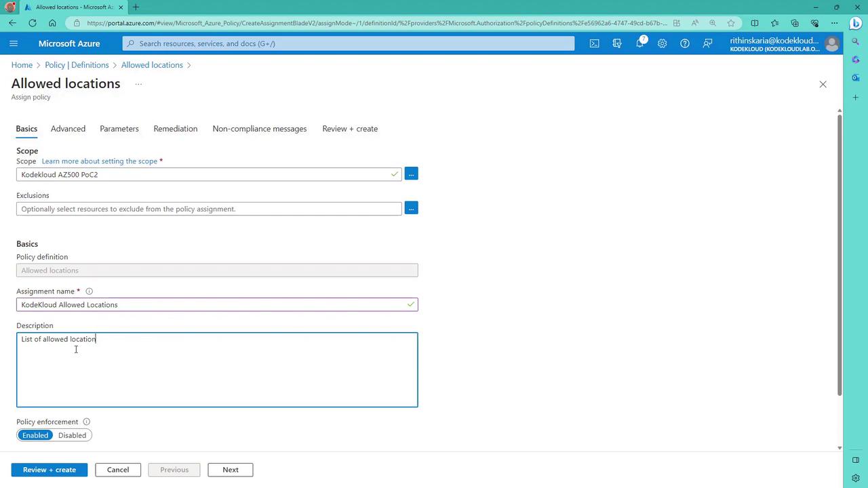
Task: Switch to the Advanced tab
Action: 68,129
